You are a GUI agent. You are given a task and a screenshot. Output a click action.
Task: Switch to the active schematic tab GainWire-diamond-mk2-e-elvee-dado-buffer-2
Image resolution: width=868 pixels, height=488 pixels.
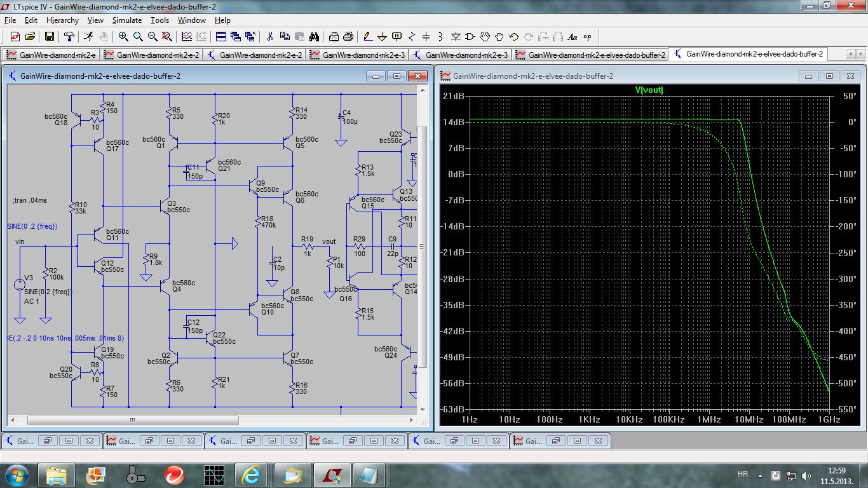click(x=747, y=54)
